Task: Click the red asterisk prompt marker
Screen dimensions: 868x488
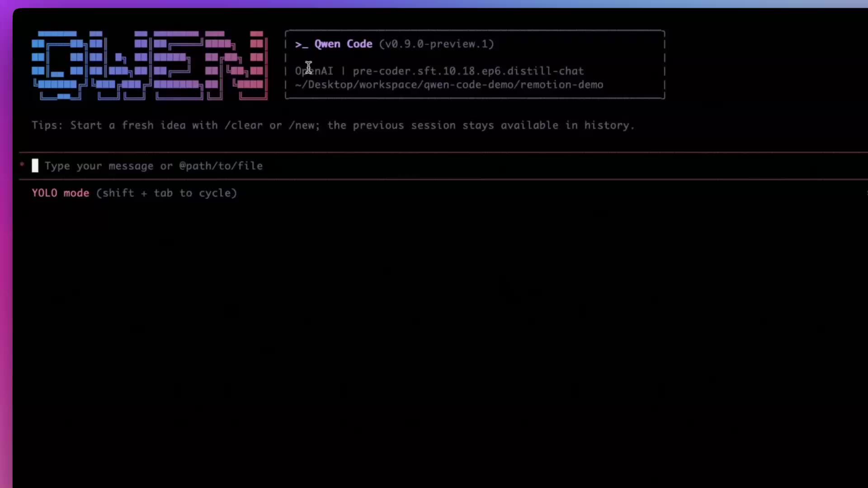Action: pyautogui.click(x=22, y=165)
